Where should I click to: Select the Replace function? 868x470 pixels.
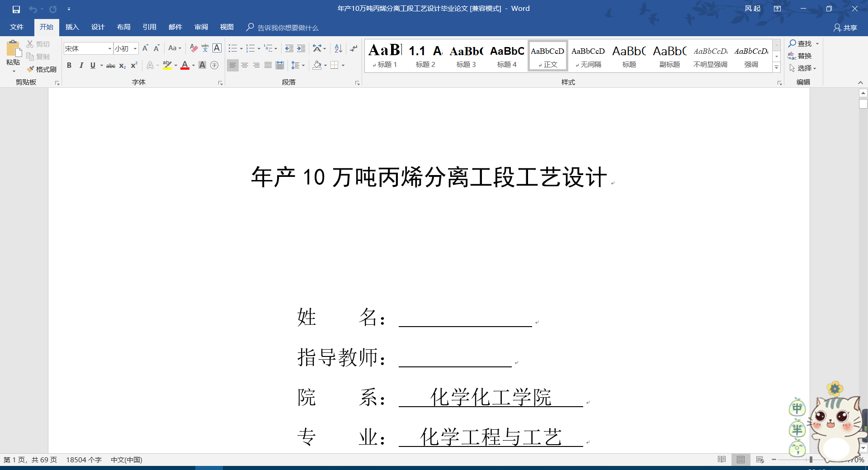click(x=802, y=56)
